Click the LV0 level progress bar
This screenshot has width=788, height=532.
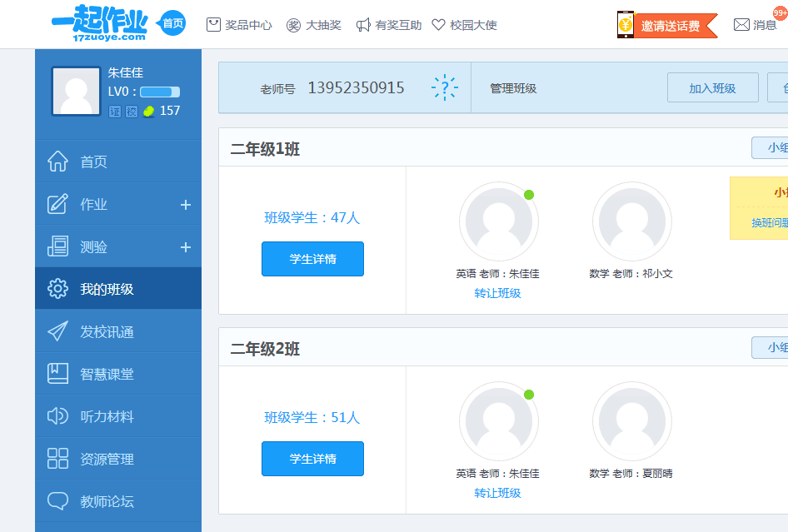160,92
